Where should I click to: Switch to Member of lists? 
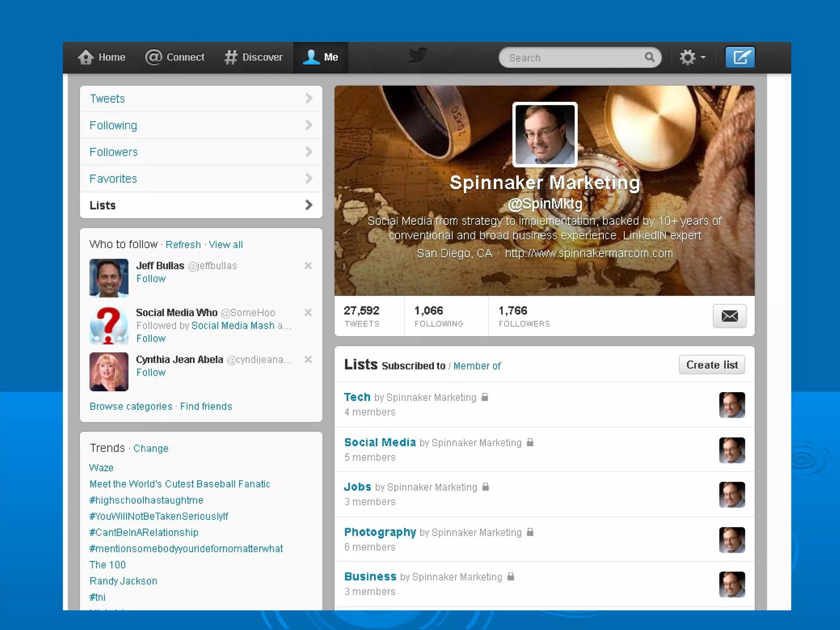477,366
